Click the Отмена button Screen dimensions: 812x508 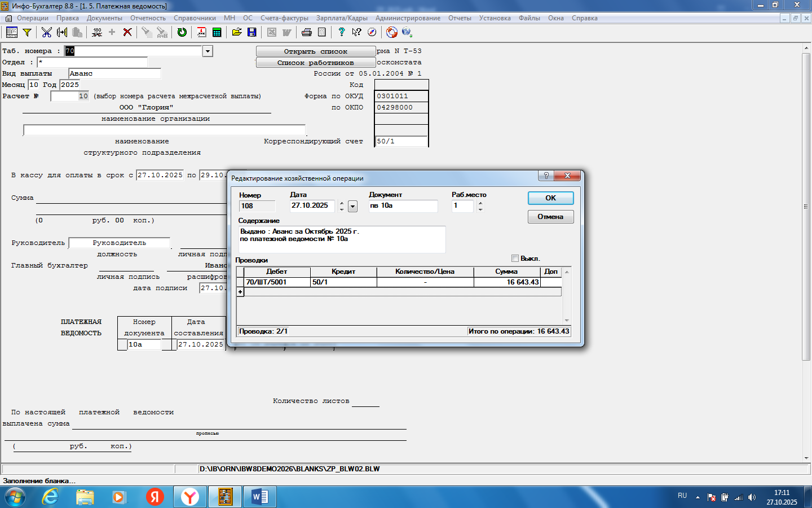[x=550, y=217]
